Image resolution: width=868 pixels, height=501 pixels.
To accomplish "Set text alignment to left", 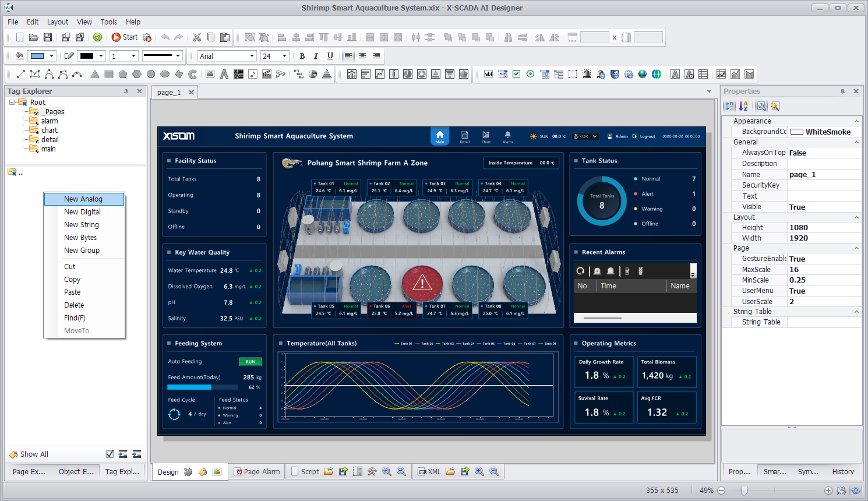I will click(348, 56).
